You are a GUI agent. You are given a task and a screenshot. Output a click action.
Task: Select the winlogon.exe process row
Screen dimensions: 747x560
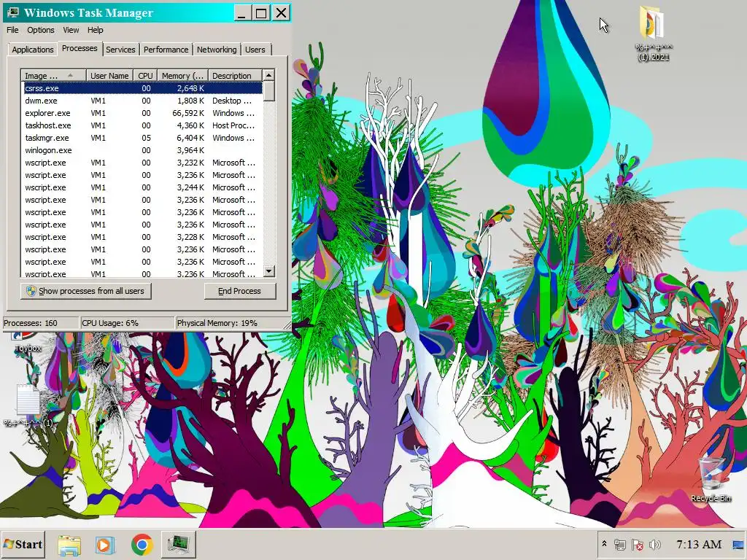click(142, 150)
